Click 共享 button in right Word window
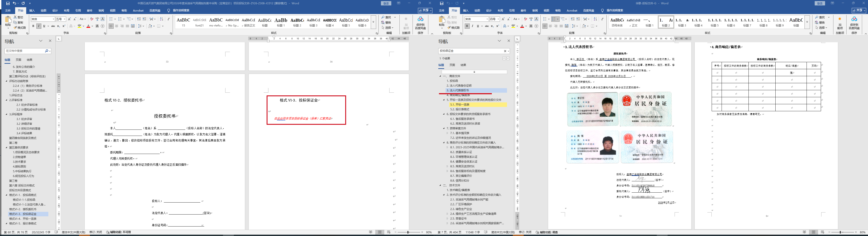 [x=859, y=10]
